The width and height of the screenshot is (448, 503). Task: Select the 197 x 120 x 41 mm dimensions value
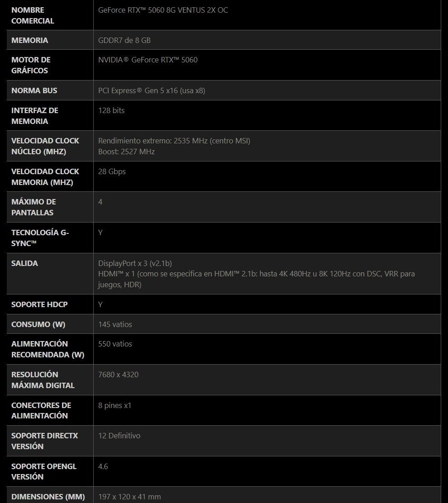pos(129,497)
